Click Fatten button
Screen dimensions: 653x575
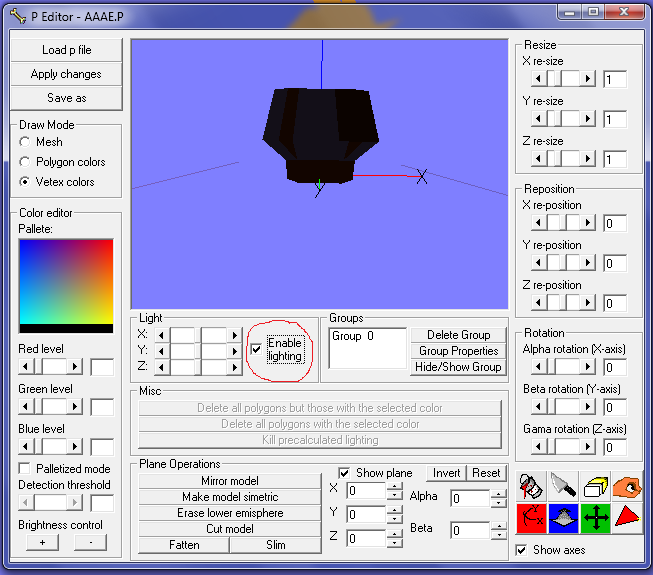coord(184,545)
